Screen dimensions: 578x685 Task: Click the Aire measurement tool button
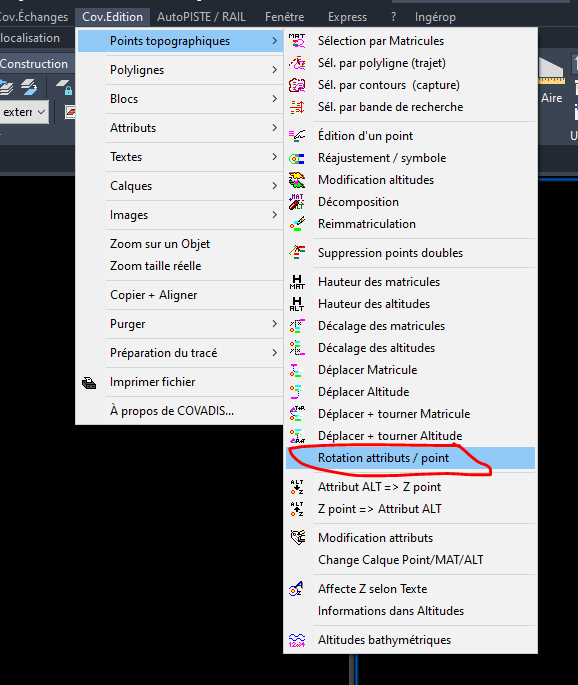pos(551,80)
